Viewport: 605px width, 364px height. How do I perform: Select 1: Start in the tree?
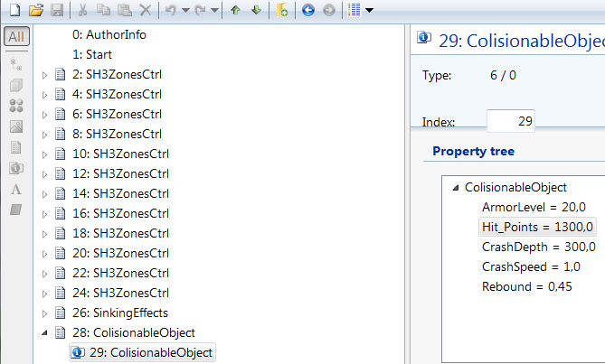click(x=92, y=54)
